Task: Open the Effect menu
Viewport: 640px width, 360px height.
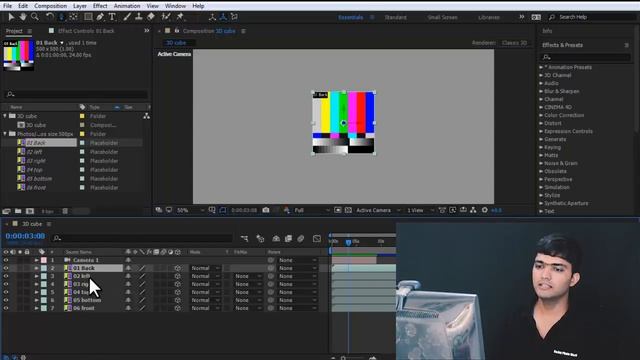Action: click(x=100, y=6)
